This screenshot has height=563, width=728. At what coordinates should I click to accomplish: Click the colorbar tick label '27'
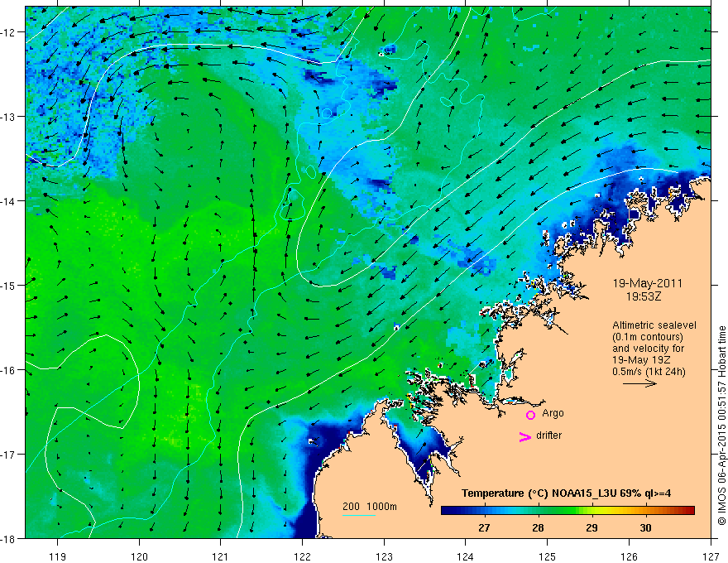click(484, 527)
